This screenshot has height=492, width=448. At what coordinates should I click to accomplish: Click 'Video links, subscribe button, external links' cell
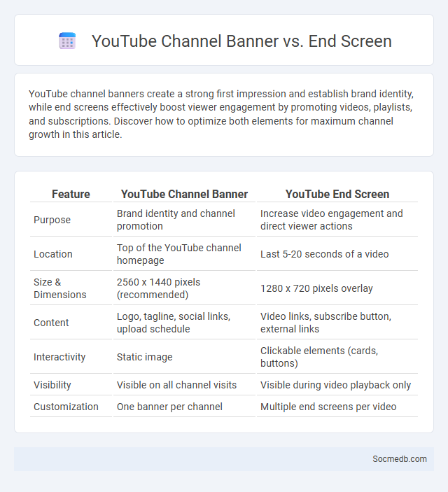pyautogui.click(x=337, y=323)
